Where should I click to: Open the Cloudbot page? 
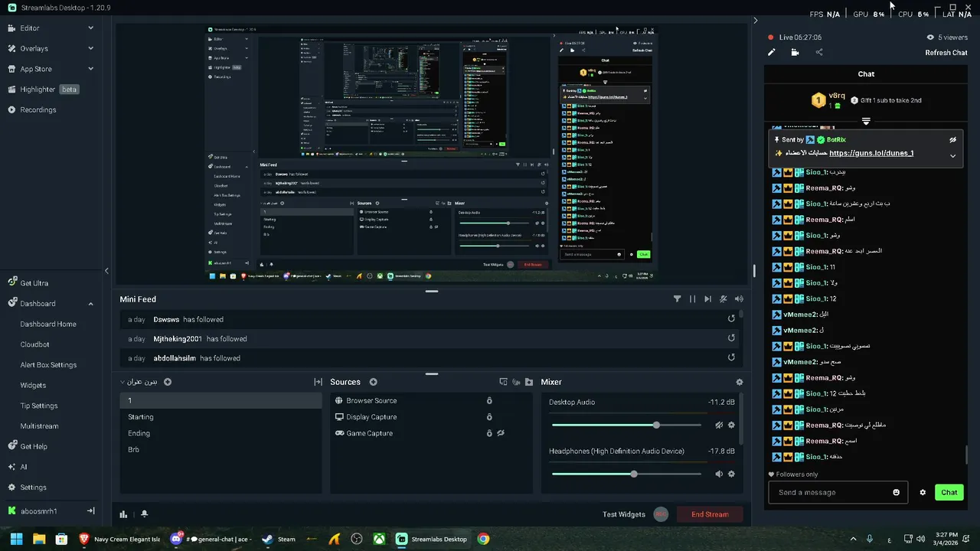pos(34,344)
